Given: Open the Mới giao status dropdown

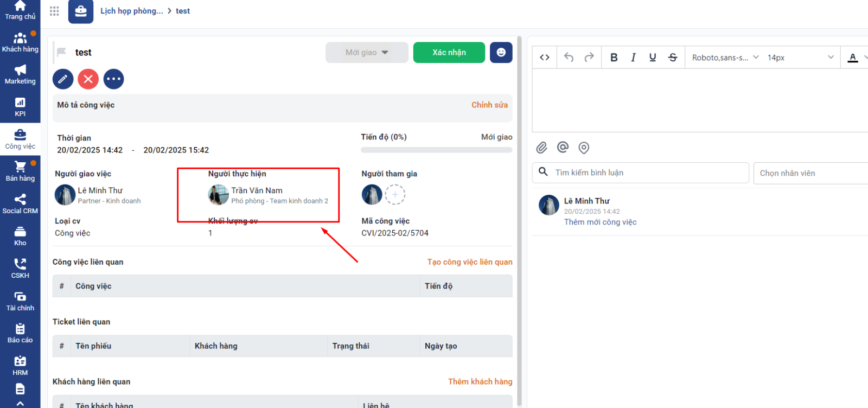Looking at the screenshot, I should pos(367,53).
